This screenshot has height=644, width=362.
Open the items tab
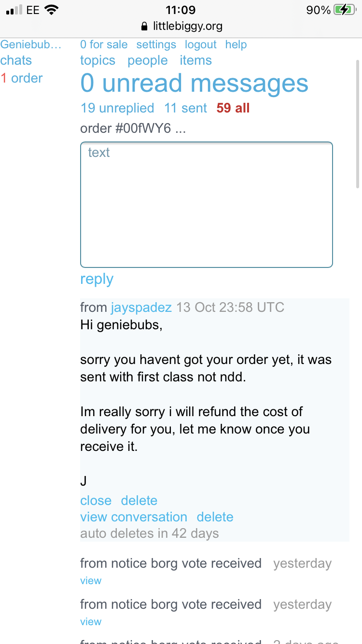(x=195, y=61)
